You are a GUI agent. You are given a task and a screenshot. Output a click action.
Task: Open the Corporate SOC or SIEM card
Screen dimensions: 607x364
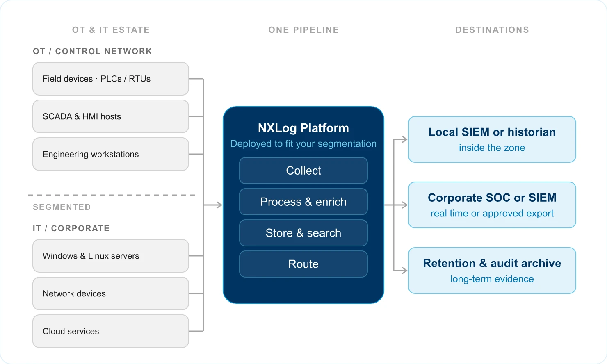tap(492, 205)
